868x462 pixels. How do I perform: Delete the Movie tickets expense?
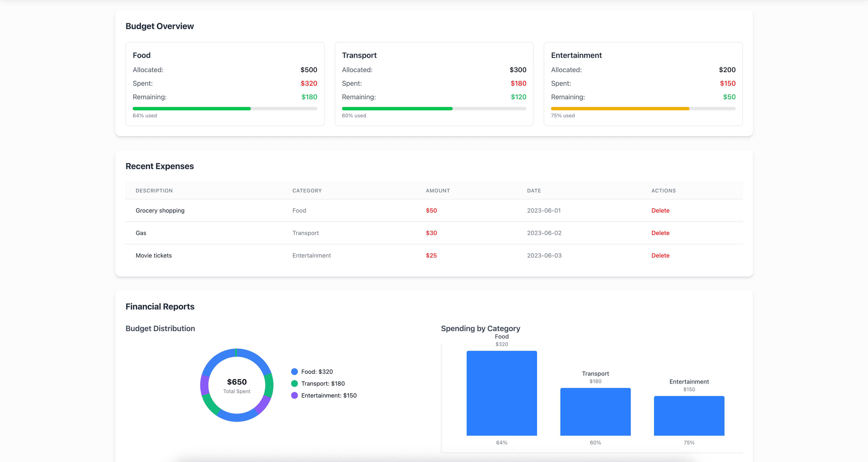pos(660,256)
